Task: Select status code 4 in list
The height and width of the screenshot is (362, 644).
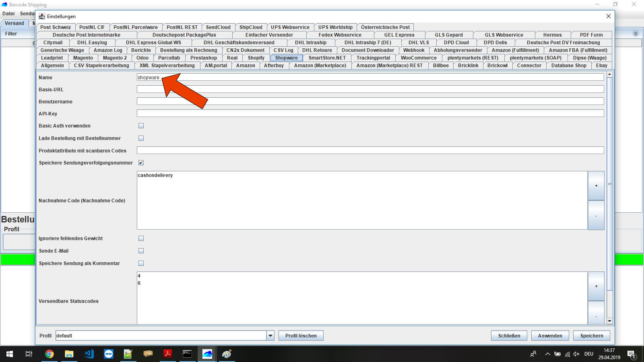Action: tap(139, 276)
